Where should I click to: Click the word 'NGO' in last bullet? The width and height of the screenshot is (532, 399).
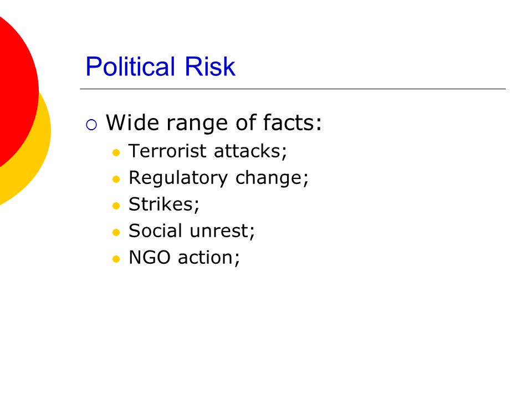149,258
